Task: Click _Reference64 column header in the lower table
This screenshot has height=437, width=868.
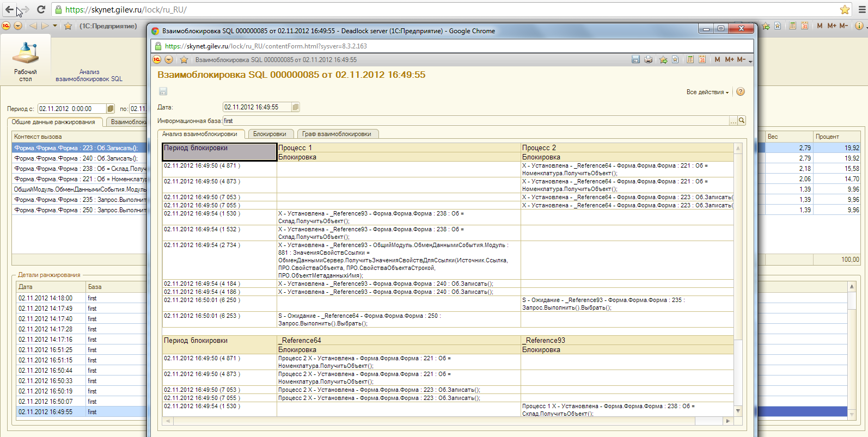Action: click(399, 340)
